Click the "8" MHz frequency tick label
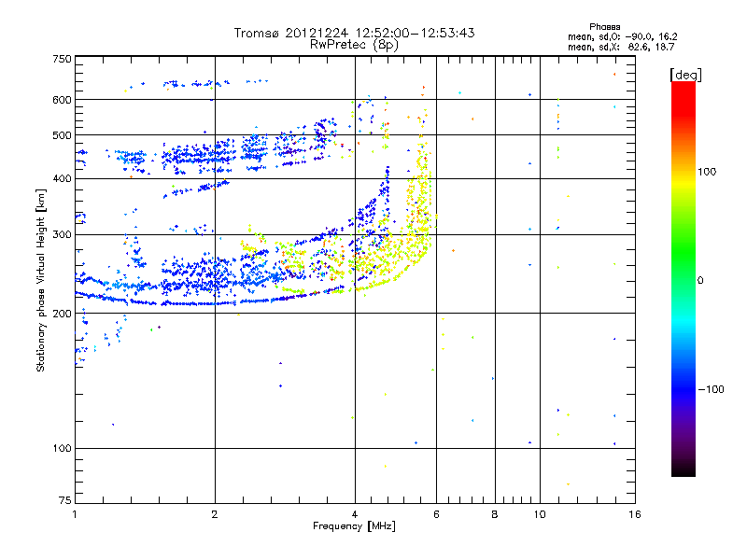The image size is (747, 560). pyautogui.click(x=495, y=514)
